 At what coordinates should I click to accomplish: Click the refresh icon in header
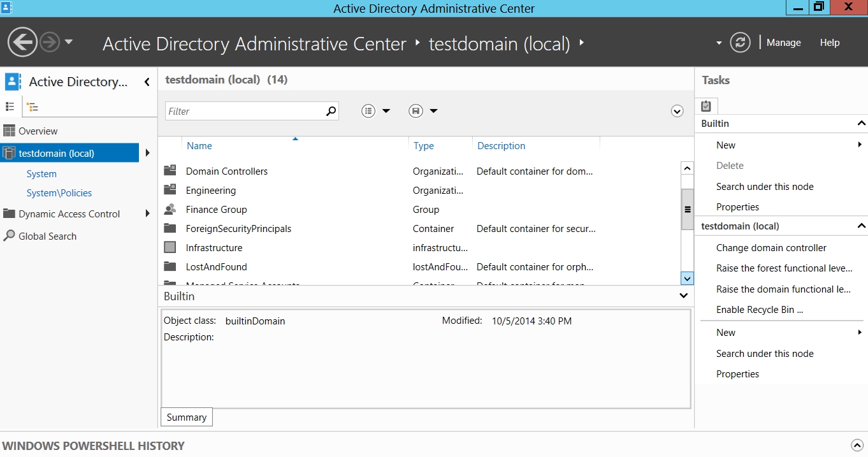point(739,43)
